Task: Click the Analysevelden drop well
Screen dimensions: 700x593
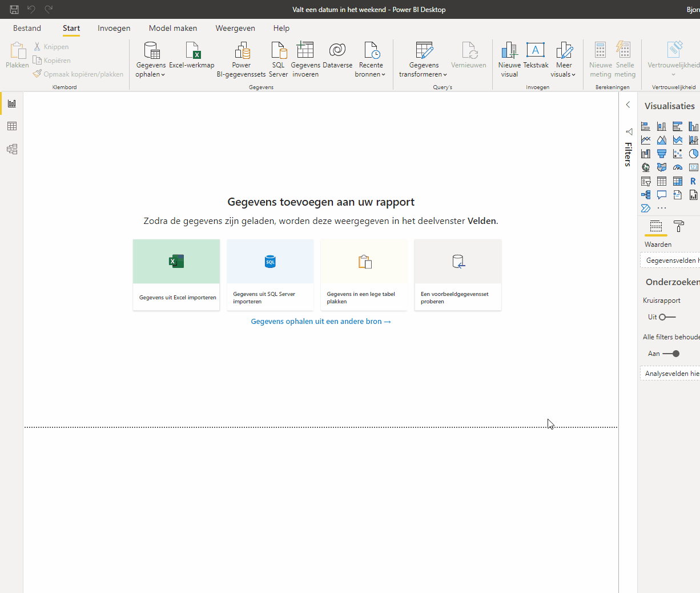Action: (x=670, y=374)
